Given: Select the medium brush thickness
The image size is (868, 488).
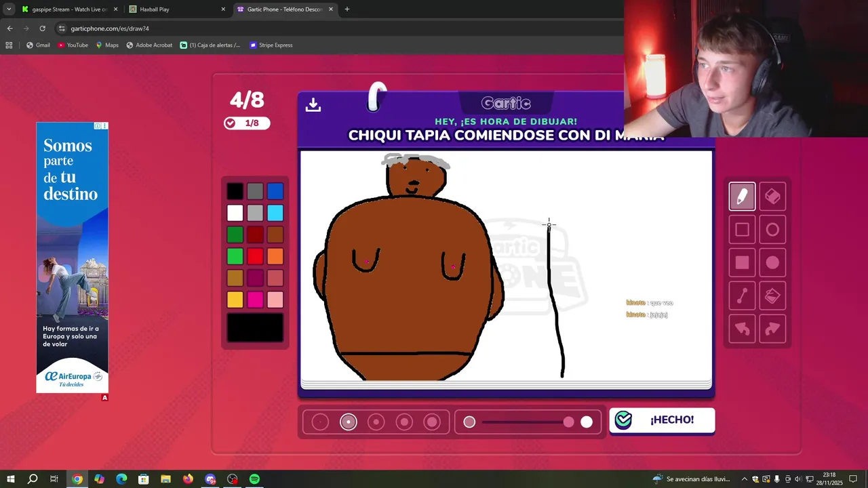Looking at the screenshot, I should tap(376, 422).
